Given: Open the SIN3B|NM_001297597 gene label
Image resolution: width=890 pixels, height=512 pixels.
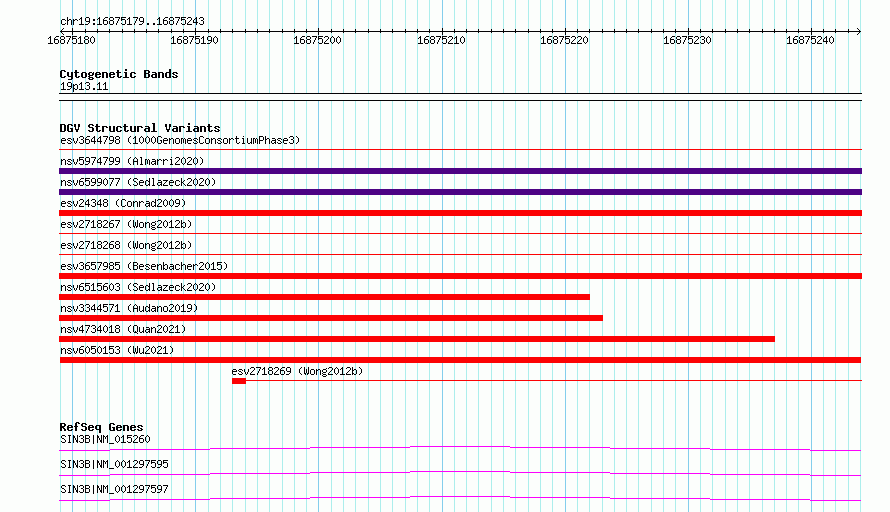Looking at the screenshot, I should coord(114,489).
